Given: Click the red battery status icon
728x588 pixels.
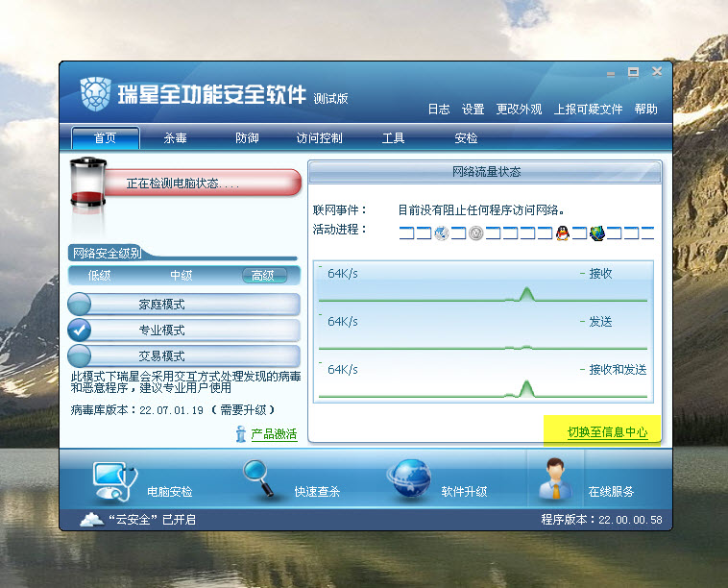Looking at the screenshot, I should click(x=87, y=183).
